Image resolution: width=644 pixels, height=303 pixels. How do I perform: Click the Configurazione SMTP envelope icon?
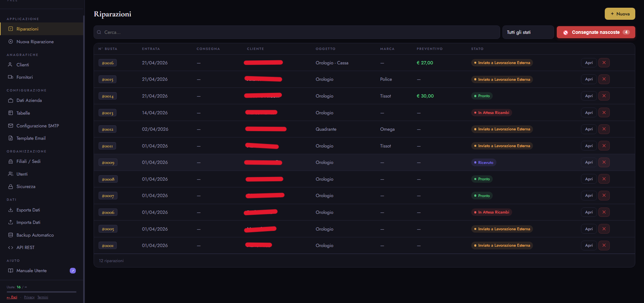click(x=10, y=126)
